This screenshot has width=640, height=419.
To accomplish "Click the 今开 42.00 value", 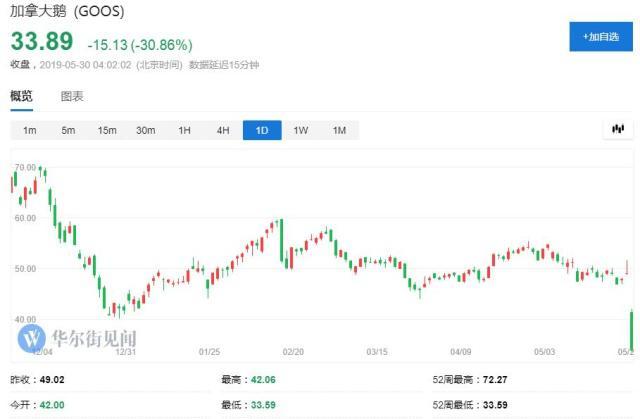I will tap(52, 405).
